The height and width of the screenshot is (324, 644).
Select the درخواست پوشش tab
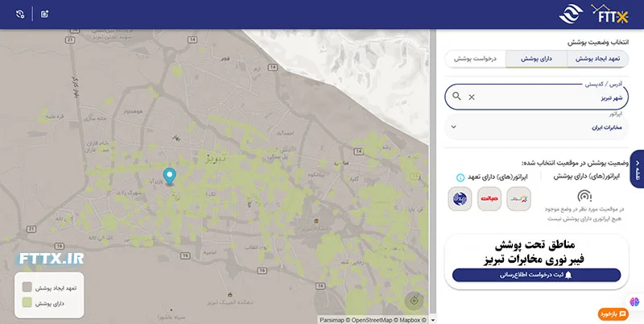[x=475, y=59]
